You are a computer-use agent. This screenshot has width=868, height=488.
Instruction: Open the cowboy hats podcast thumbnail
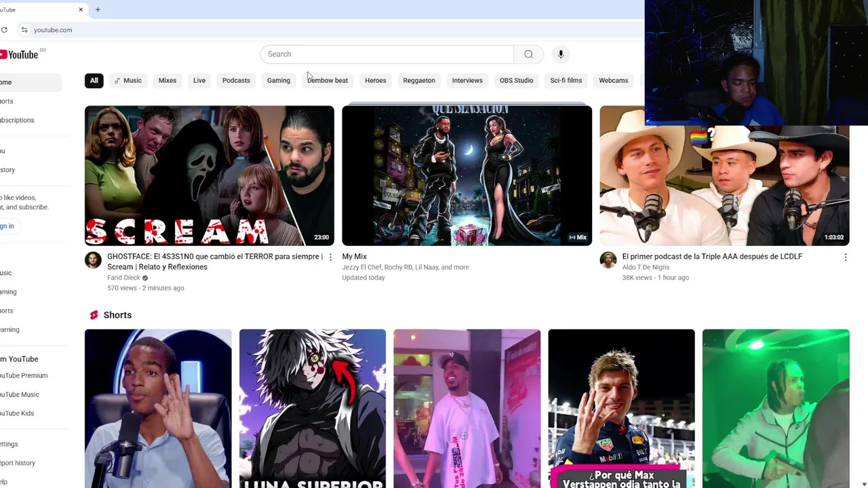click(x=724, y=186)
